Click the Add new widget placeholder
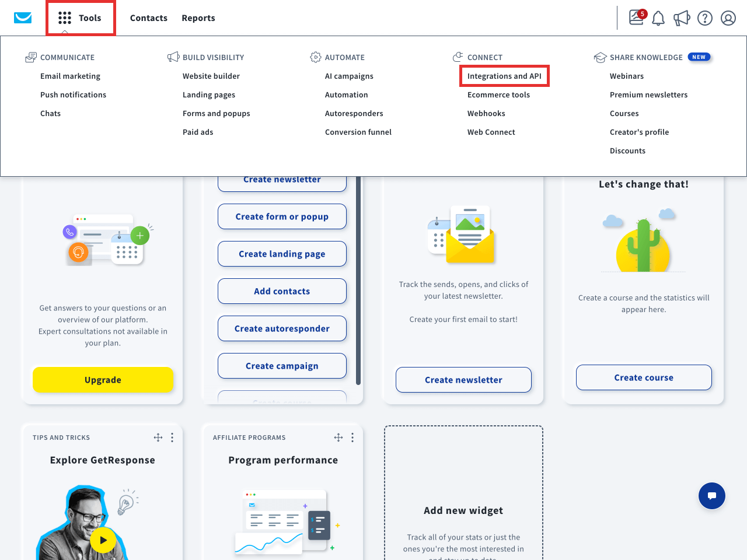This screenshot has width=747, height=560. 463,510
